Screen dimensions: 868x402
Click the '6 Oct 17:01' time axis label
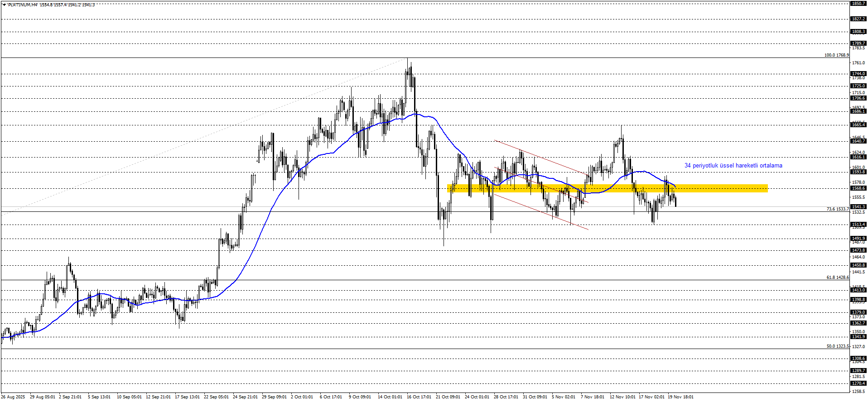click(x=331, y=397)
